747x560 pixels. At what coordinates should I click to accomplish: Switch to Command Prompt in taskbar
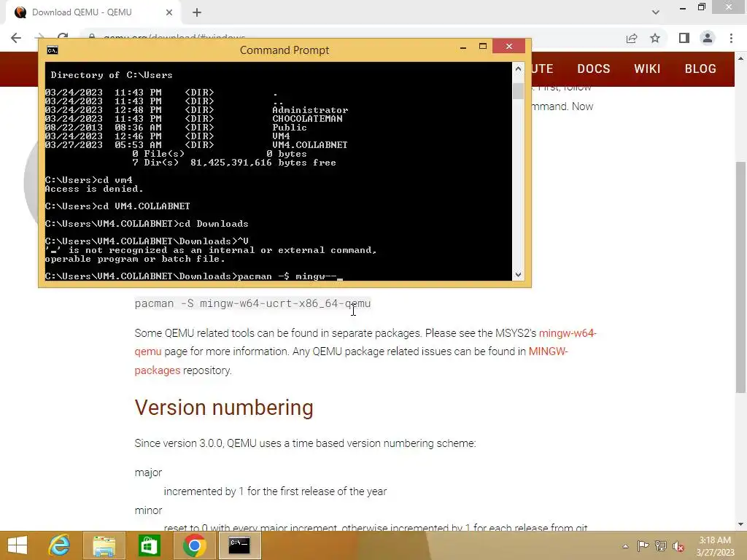(x=239, y=545)
